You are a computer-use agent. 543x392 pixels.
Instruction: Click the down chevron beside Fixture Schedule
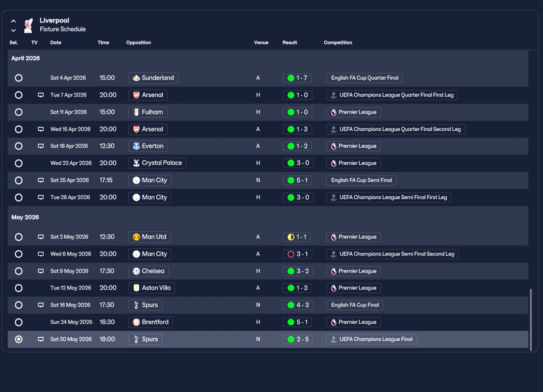[x=13, y=30]
